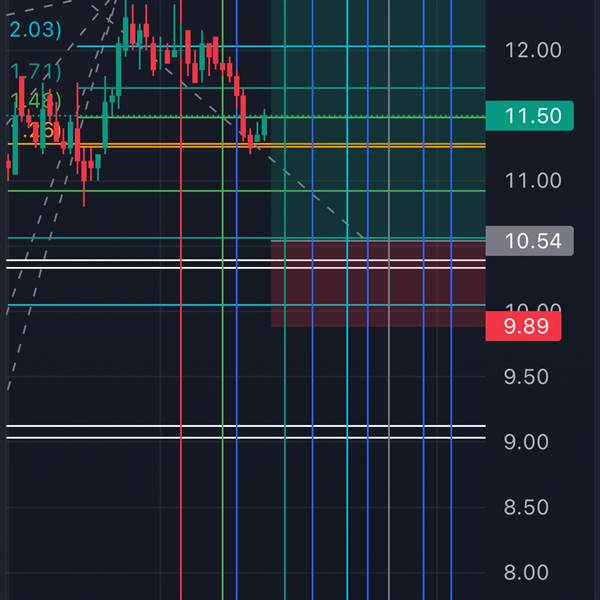The width and height of the screenshot is (600, 600).
Task: Click the red stop-loss zone of long position
Action: click(x=378, y=284)
